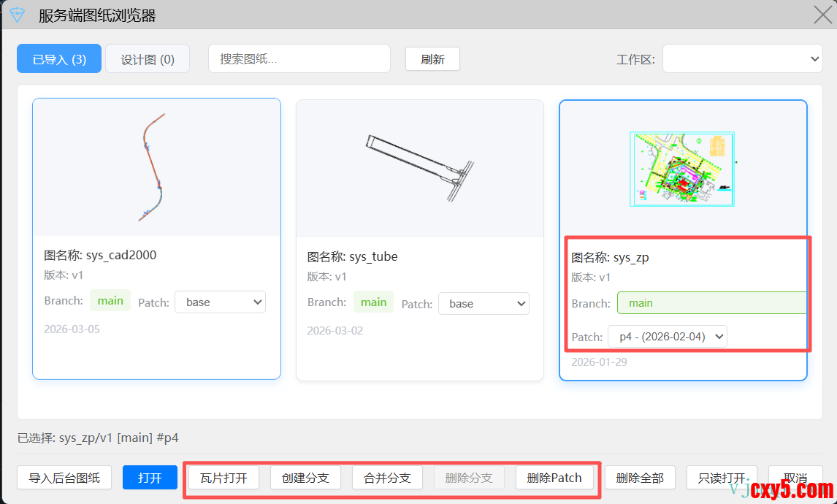Click the 创建分支 button
The width and height of the screenshot is (837, 504).
tap(305, 478)
